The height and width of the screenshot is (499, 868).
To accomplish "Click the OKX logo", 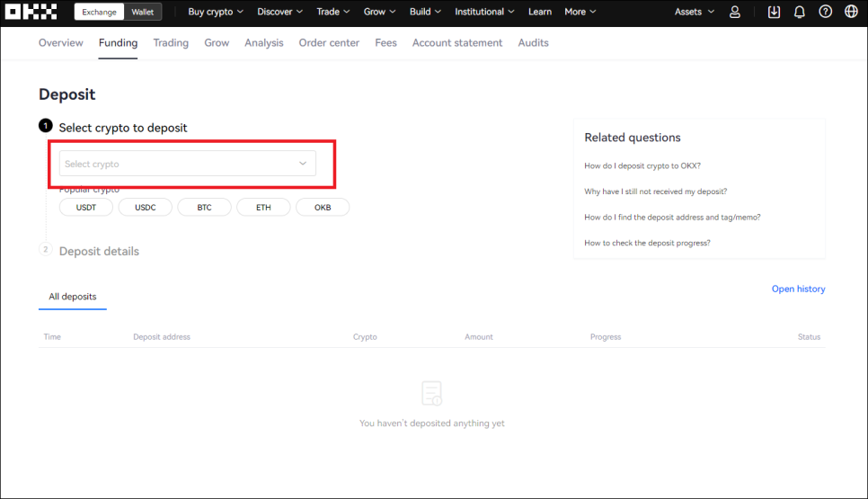I will point(31,12).
